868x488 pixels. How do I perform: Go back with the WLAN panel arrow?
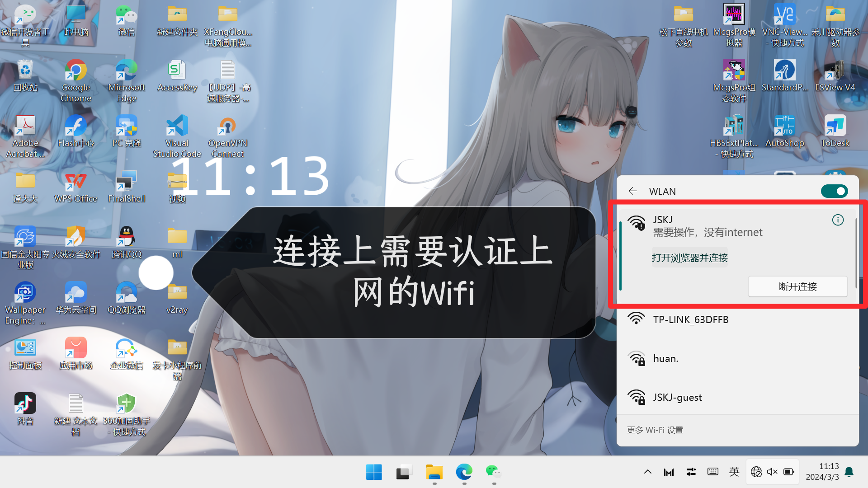(633, 191)
